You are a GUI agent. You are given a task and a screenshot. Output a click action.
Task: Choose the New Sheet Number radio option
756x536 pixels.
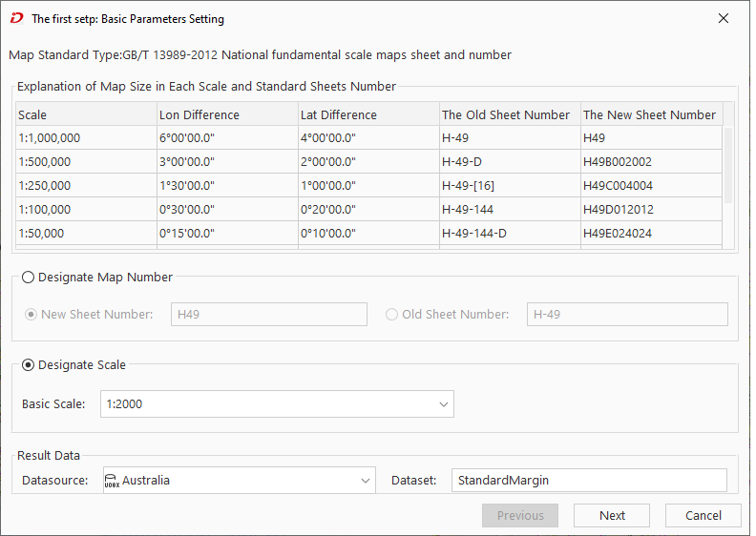[32, 315]
